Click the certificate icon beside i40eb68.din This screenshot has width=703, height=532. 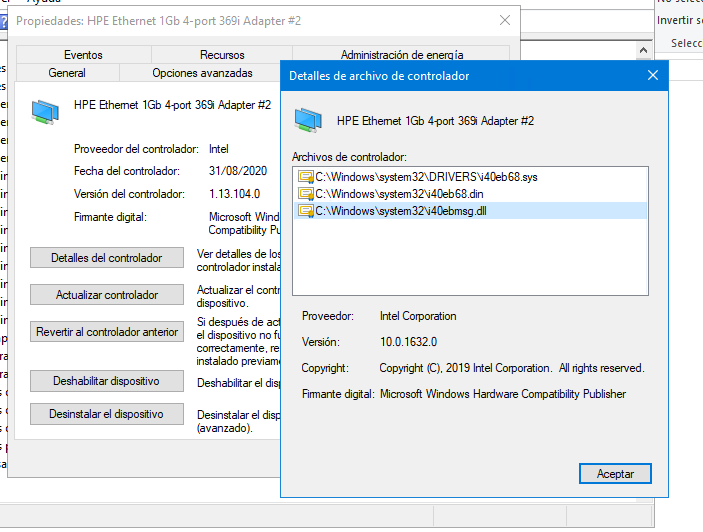click(306, 194)
